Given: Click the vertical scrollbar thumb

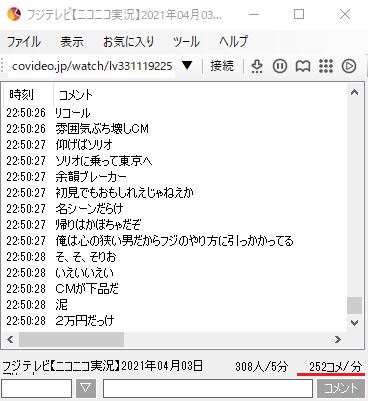Looking at the screenshot, I should (354, 305).
